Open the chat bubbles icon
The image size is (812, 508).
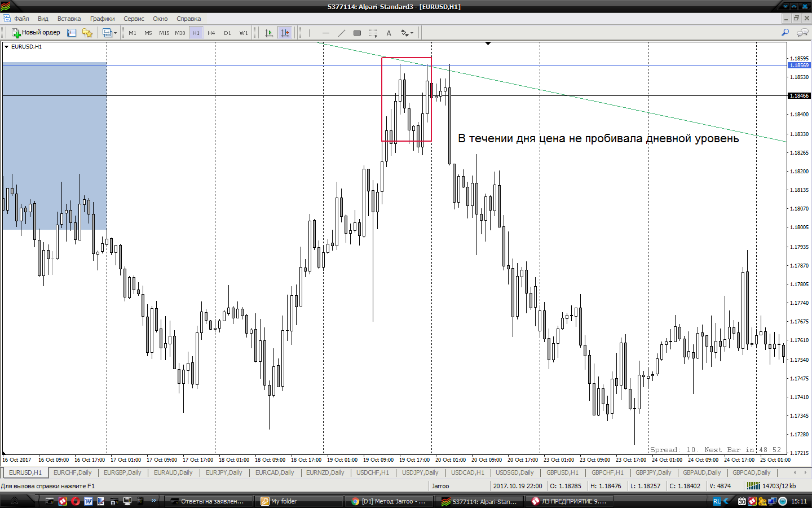(x=802, y=33)
